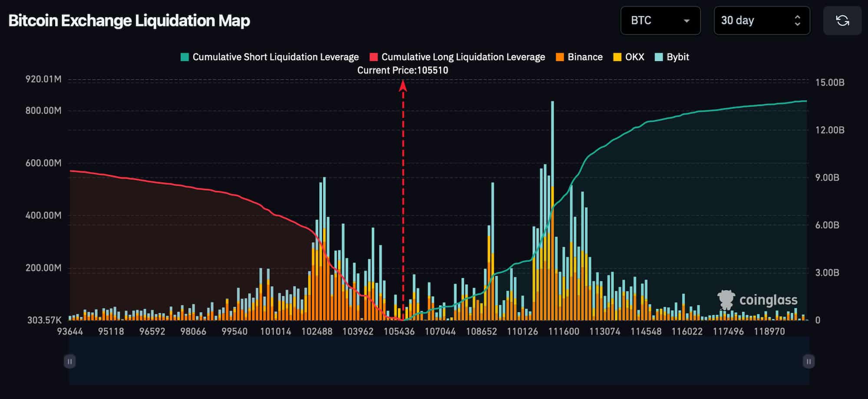Click the Bitcoin Exchange Liquidation Map title
The height and width of the screenshot is (399, 868).
(x=129, y=20)
